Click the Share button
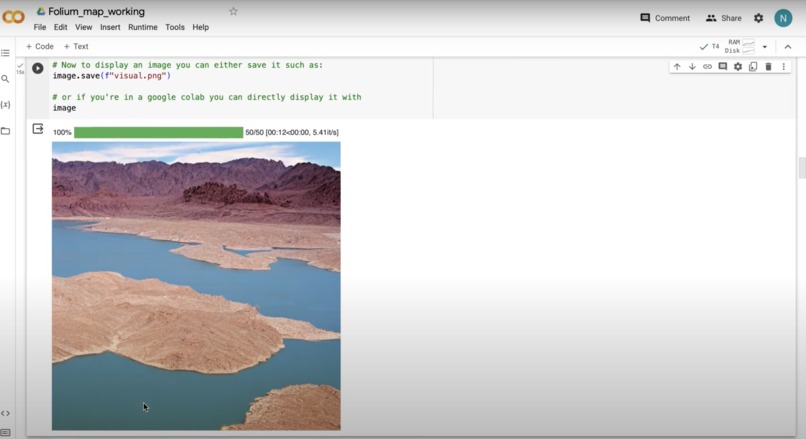The image size is (806, 439). pos(723,18)
